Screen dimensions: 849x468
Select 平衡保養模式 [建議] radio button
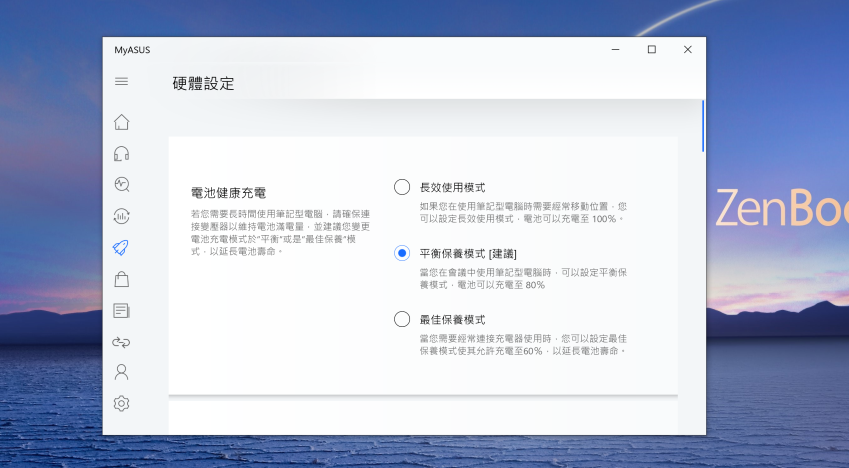pos(402,253)
